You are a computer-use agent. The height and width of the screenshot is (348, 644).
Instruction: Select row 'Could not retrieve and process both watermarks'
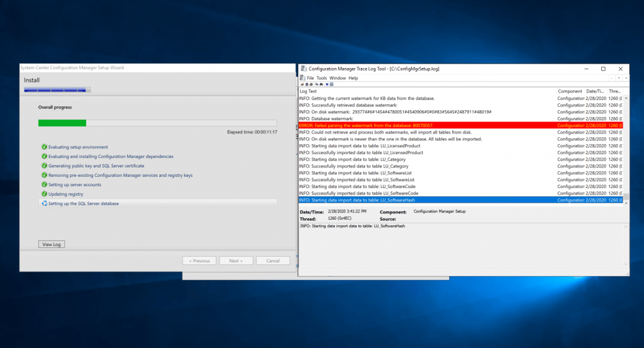point(461,132)
